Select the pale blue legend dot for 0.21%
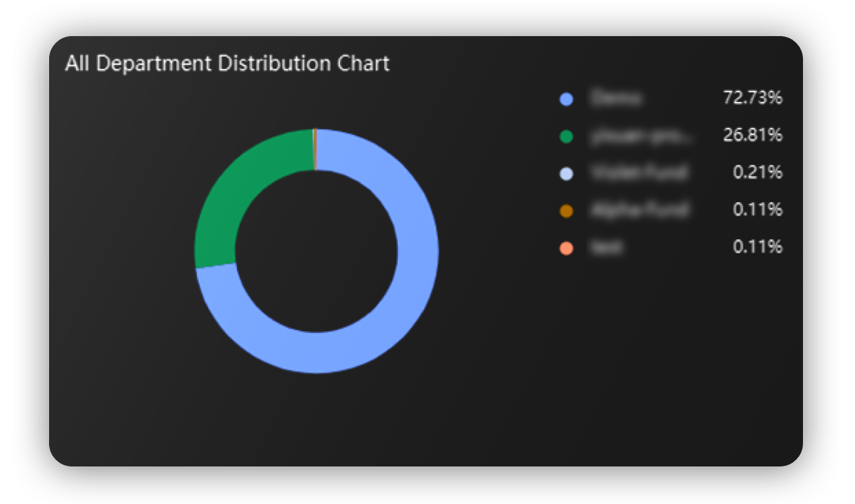This screenshot has height=504, width=855. 567,173
